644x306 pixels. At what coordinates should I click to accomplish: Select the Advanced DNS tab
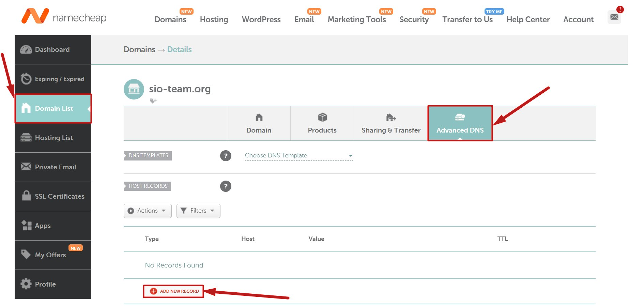pos(460,123)
